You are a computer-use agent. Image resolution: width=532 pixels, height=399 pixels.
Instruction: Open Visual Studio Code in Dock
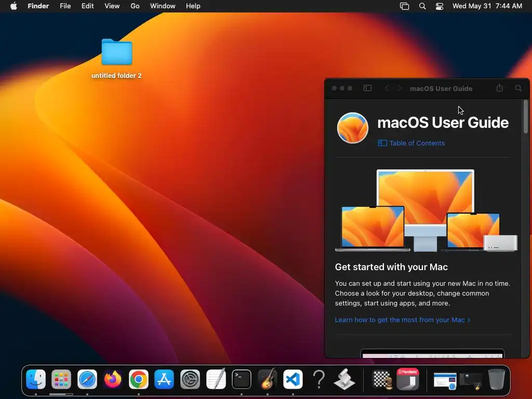click(293, 379)
